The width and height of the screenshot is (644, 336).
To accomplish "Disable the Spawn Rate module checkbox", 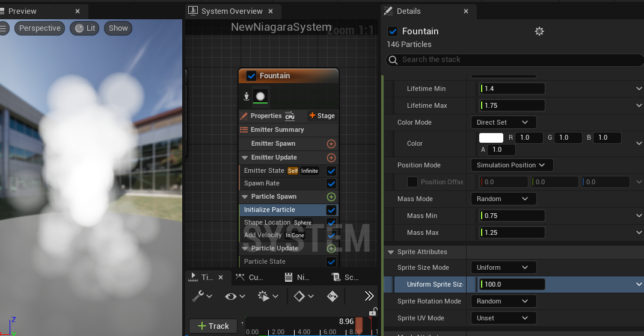I will click(331, 184).
